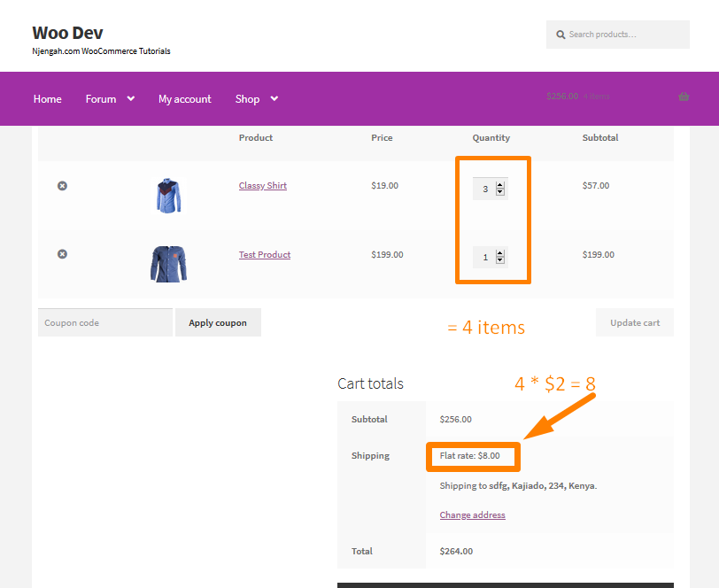The height and width of the screenshot is (588, 719).
Task: Open the $256.00 4 items cart summary
Action: [577, 97]
